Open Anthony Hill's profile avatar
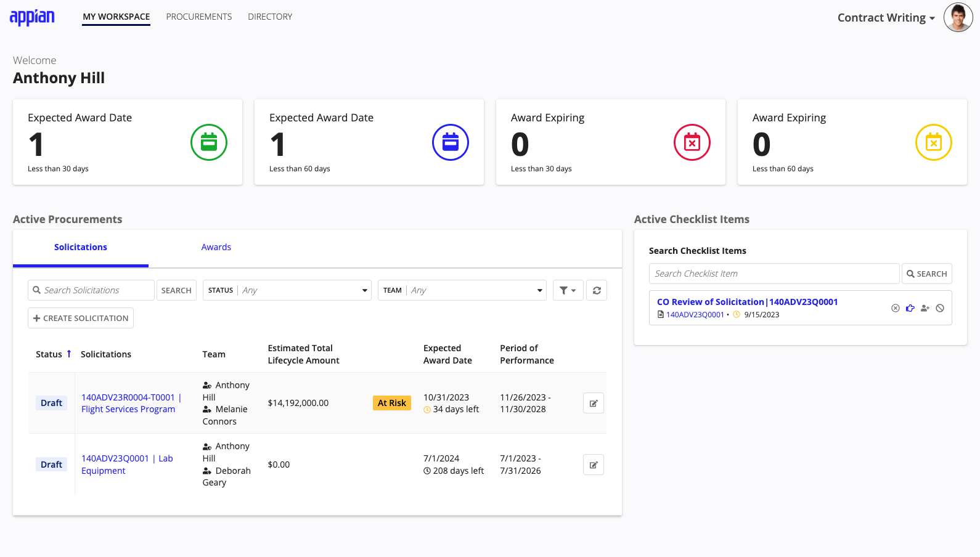The image size is (980, 557). coord(958,17)
